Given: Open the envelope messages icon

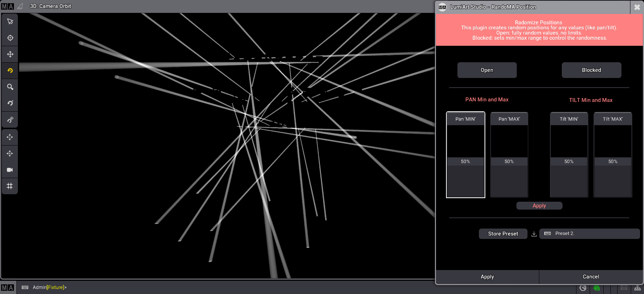Looking at the screenshot, I should (624, 288).
